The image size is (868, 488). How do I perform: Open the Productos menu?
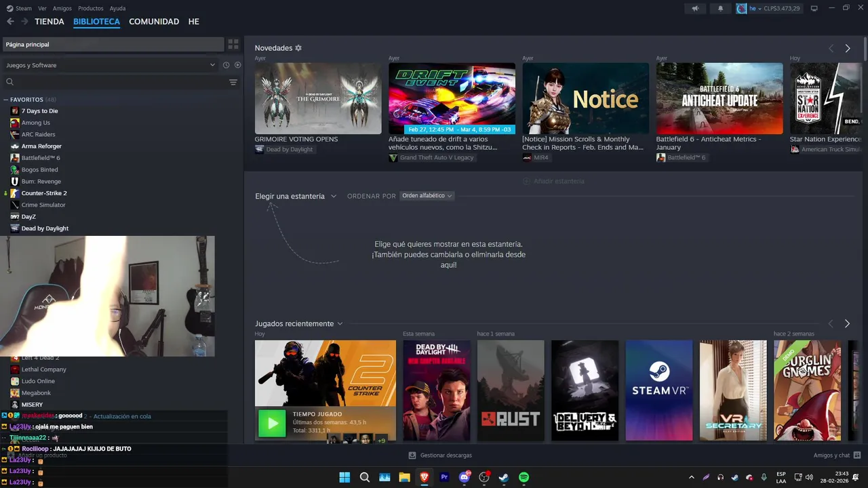(91, 8)
